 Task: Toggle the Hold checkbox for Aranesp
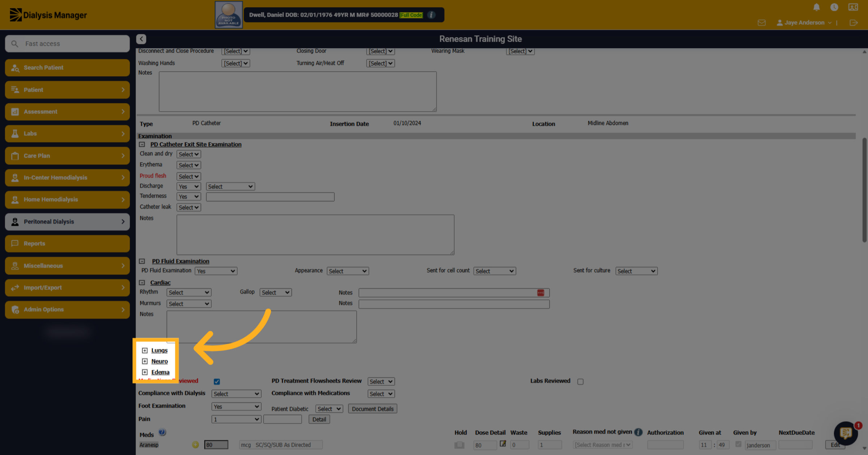coord(459,445)
